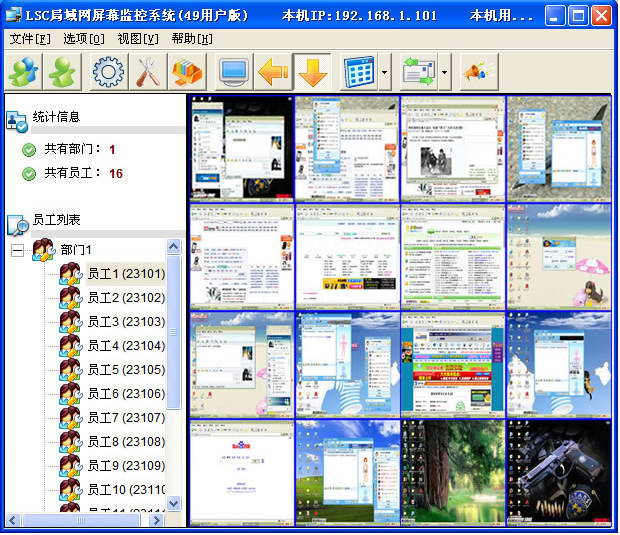620x535 pixels.
Task: Open the black desktop chat screen thumbnail
Action: 242,149
